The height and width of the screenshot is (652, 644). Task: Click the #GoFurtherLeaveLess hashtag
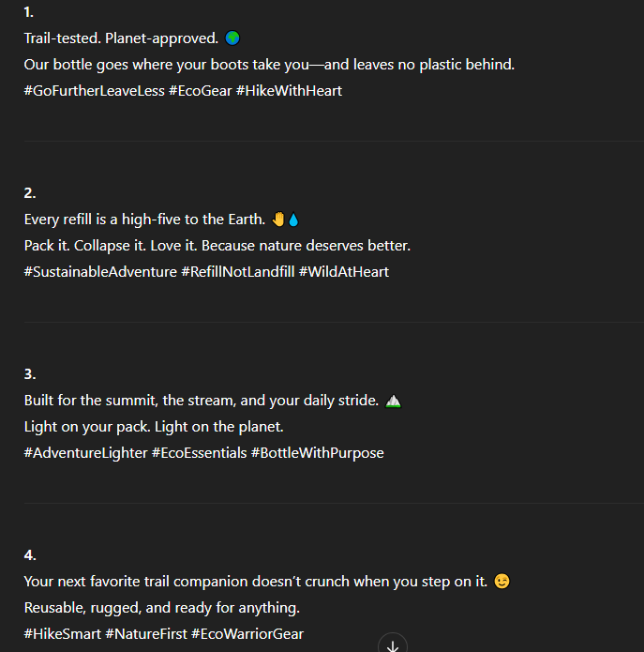coord(95,91)
